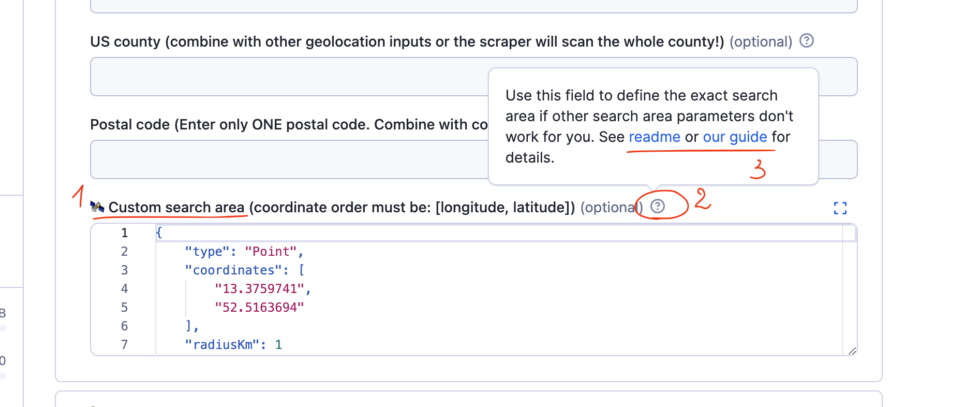Image resolution: width=980 pixels, height=407 pixels.
Task: Click the resize handle at the editor corner
Action: (x=852, y=351)
